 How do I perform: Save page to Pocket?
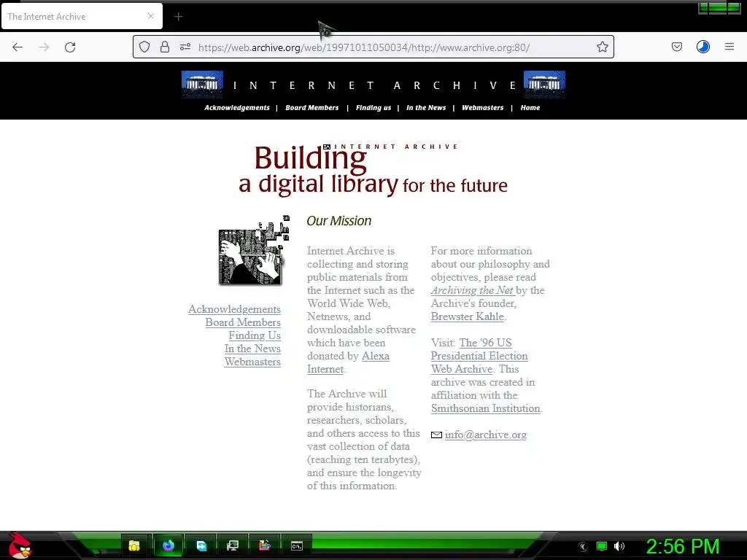pos(676,47)
